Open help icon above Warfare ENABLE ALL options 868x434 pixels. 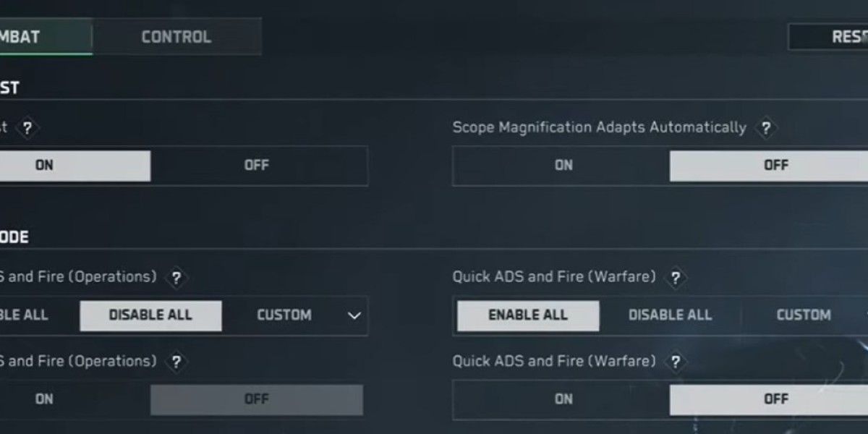(676, 278)
